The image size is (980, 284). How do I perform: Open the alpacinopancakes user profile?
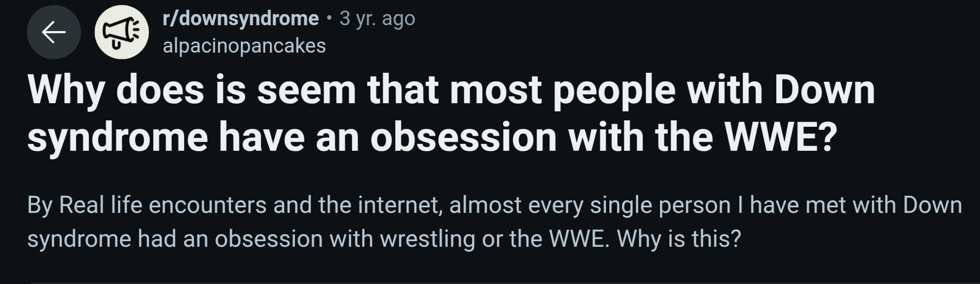click(244, 46)
